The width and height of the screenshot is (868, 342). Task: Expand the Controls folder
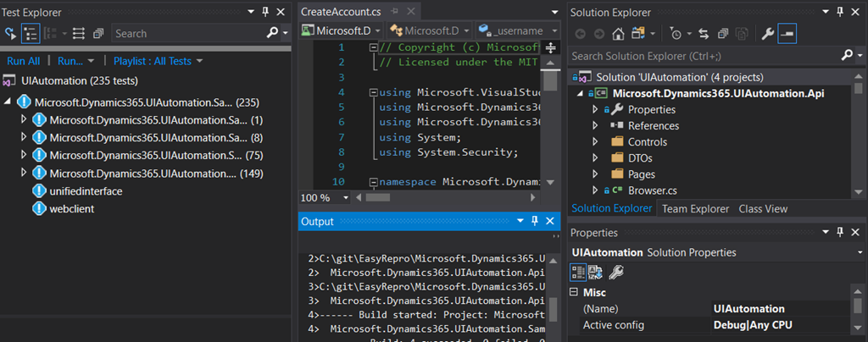[595, 141]
